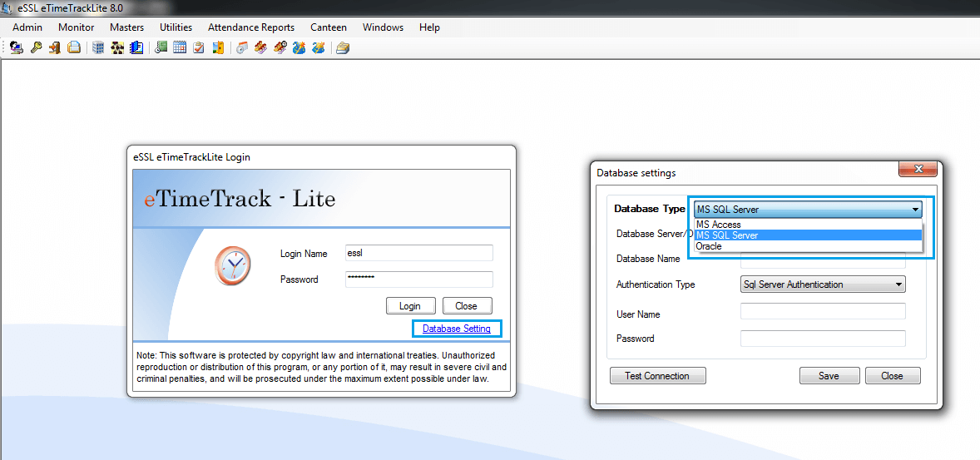980x460 pixels.
Task: Click Password field in Database settings
Action: [823, 339]
